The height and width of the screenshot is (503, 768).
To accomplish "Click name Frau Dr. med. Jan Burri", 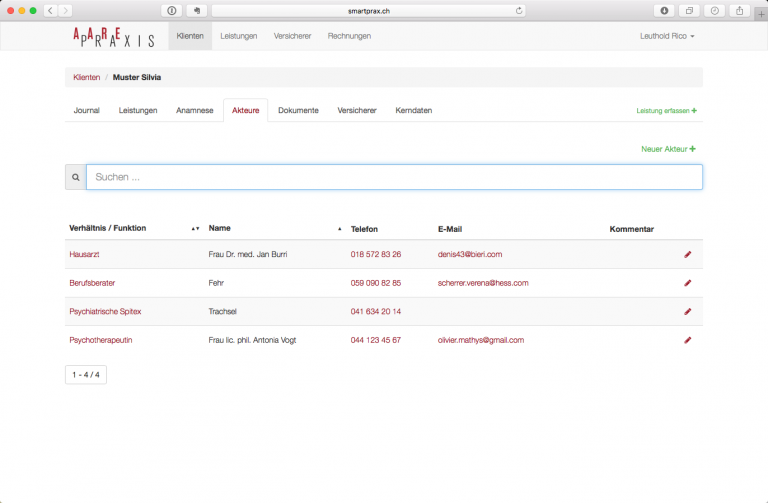I will pyautogui.click(x=248, y=254).
